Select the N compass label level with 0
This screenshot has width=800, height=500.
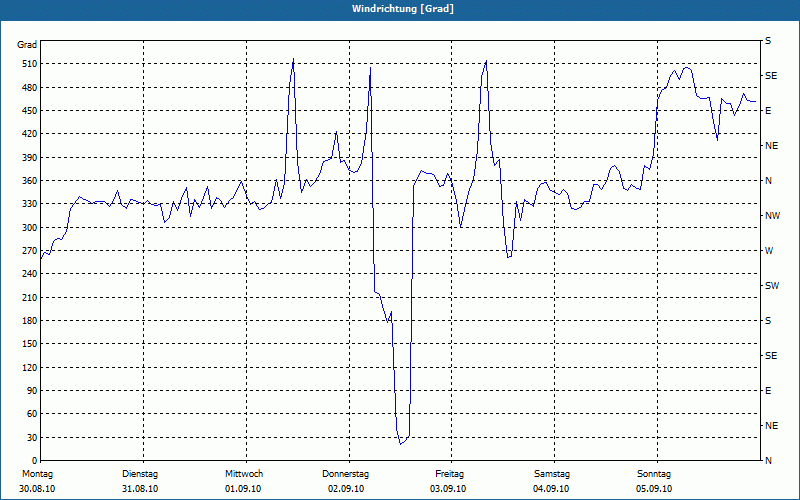pyautogui.click(x=768, y=461)
